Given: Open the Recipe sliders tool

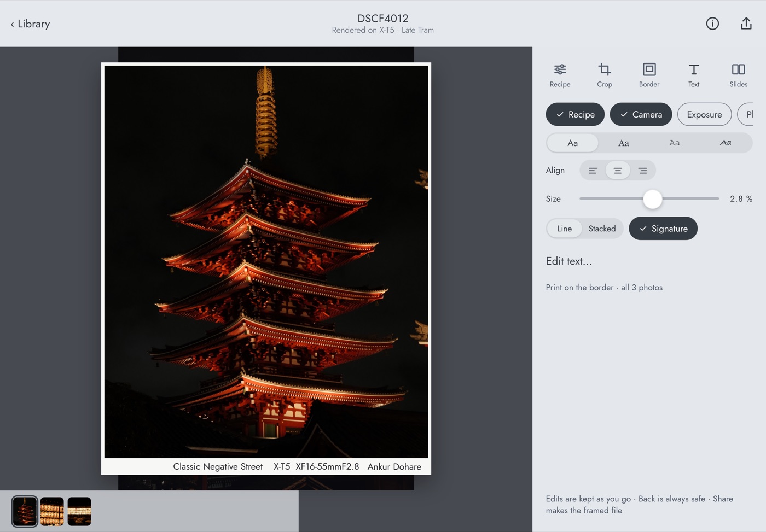Looking at the screenshot, I should 560,75.
